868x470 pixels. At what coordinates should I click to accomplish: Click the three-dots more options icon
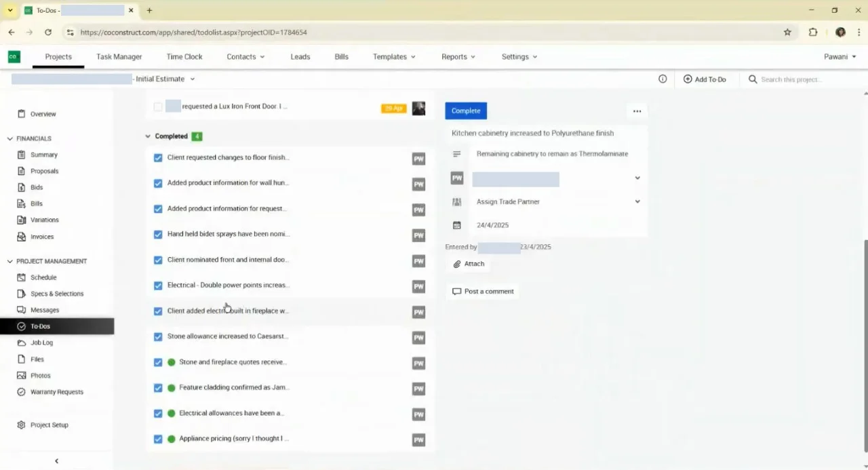(637, 111)
